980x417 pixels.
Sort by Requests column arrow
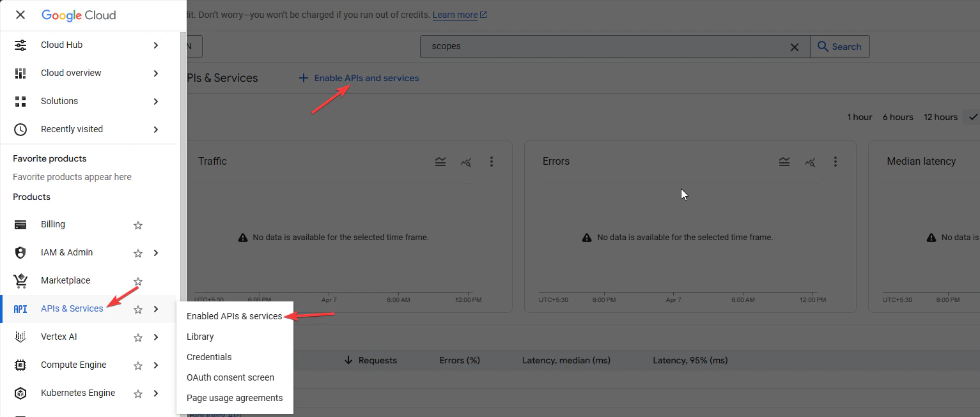[x=348, y=360]
